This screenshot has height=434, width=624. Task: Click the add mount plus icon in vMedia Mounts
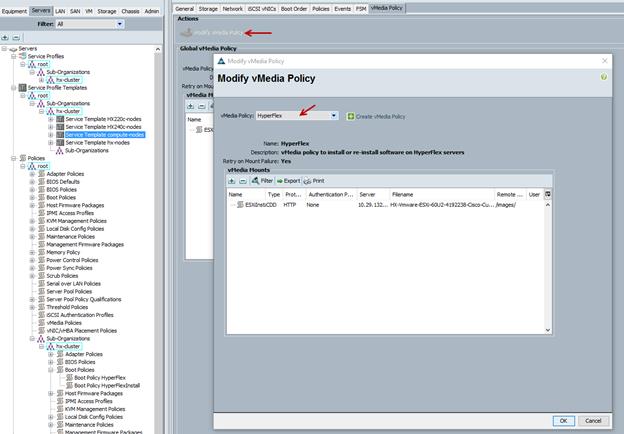(232, 181)
